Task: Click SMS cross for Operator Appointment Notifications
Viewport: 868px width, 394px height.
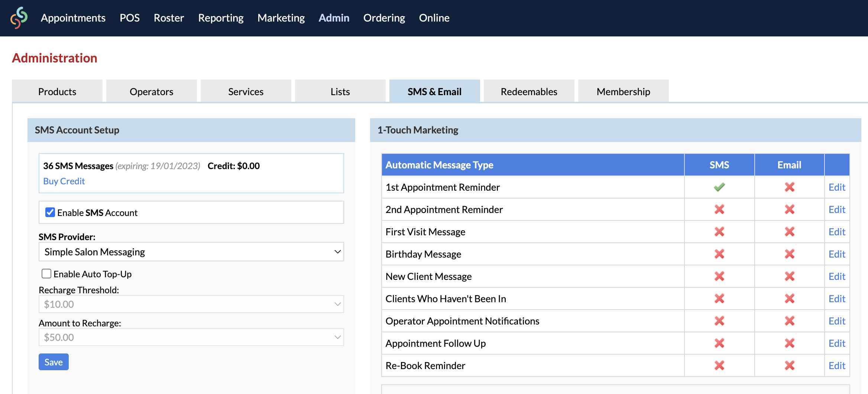Action: point(719,321)
